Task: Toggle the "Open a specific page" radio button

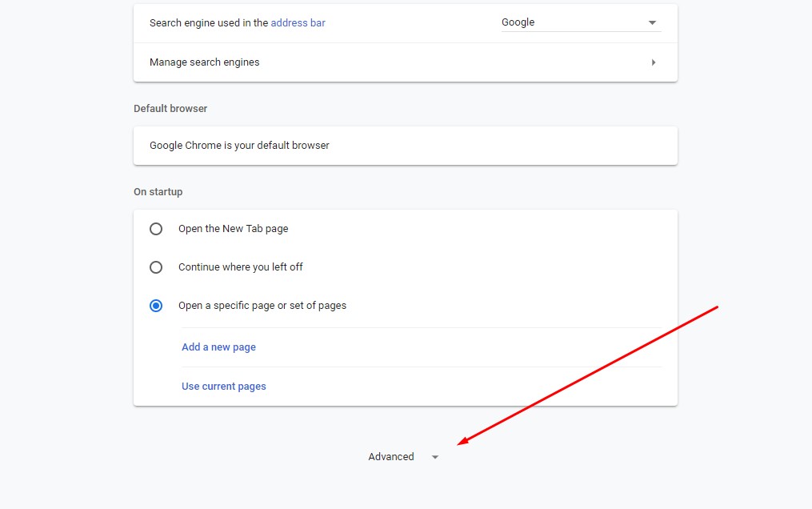Action: click(x=156, y=306)
